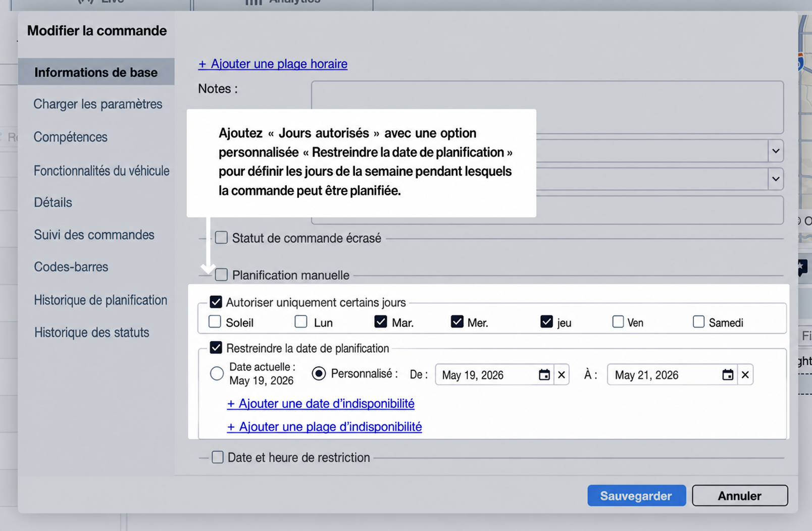Uncheck the jeu day checkbox
Image resolution: width=812 pixels, height=531 pixels.
[x=546, y=322]
